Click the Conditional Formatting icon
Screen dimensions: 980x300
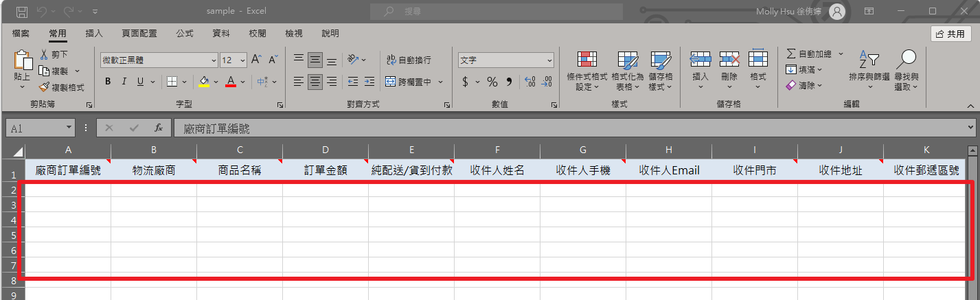[586, 61]
